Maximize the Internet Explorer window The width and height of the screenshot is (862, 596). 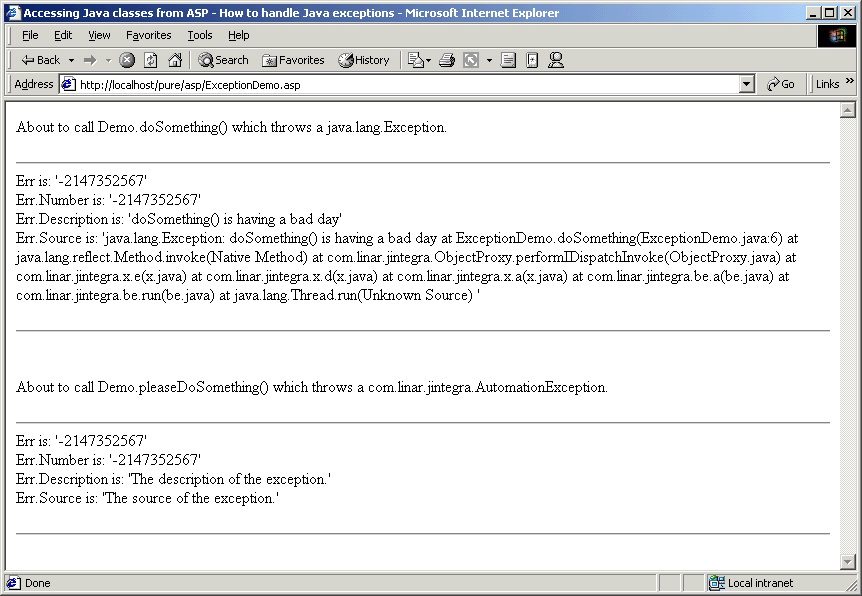[x=830, y=13]
